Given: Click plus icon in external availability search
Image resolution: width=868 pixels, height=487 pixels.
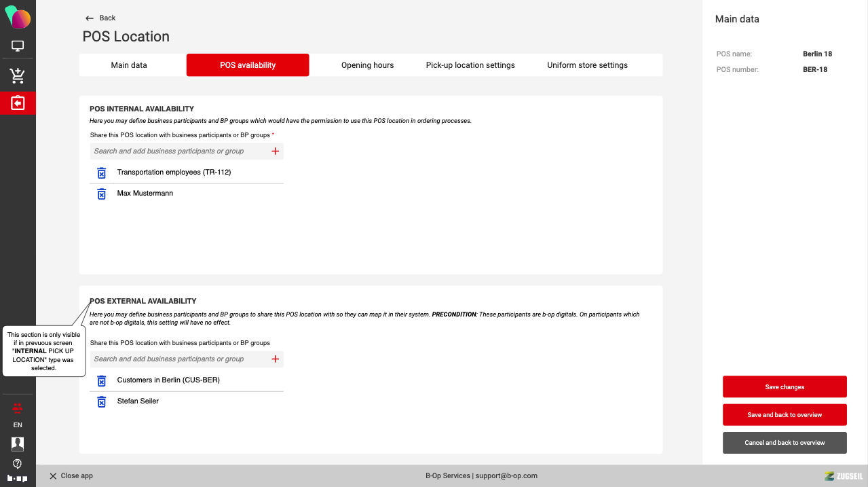Looking at the screenshot, I should (x=275, y=359).
